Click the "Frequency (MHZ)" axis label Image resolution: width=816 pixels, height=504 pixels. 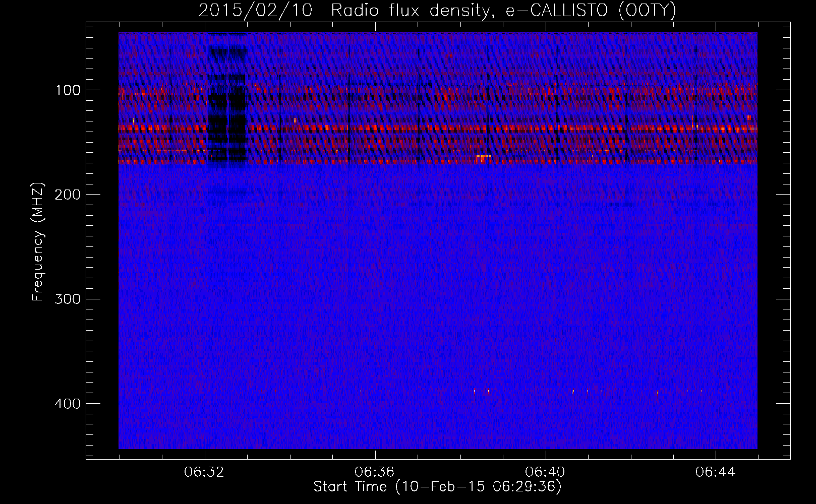(x=38, y=242)
